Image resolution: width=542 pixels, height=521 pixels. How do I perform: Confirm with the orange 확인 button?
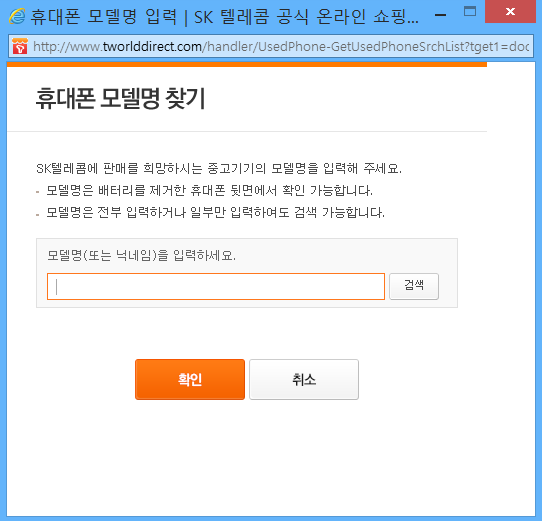pos(190,379)
